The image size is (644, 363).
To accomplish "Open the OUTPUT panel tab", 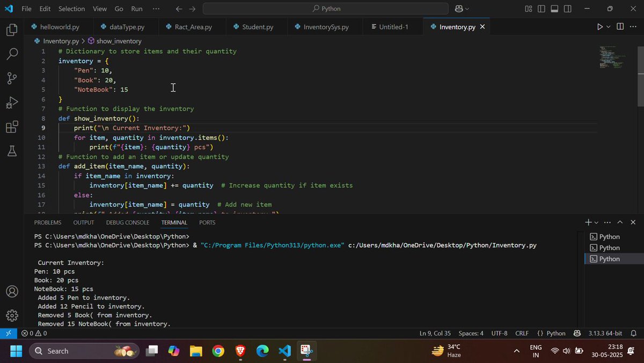I will coord(84,222).
